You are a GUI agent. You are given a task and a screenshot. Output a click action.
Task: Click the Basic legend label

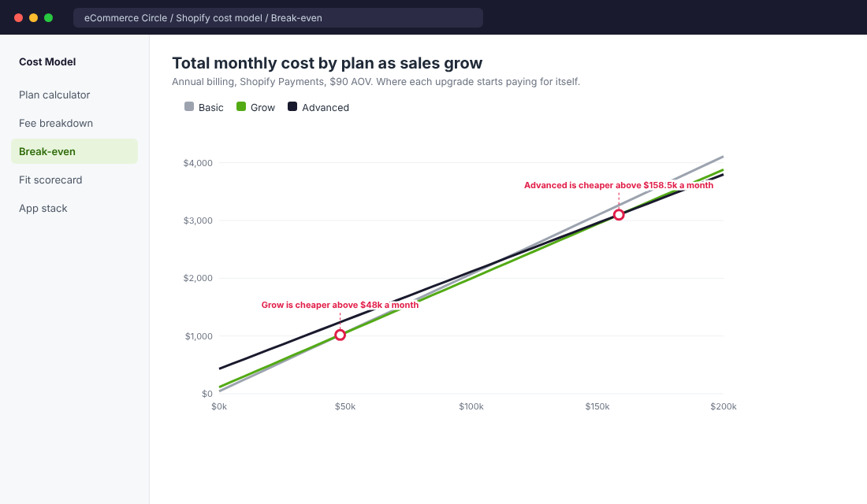[x=211, y=107]
